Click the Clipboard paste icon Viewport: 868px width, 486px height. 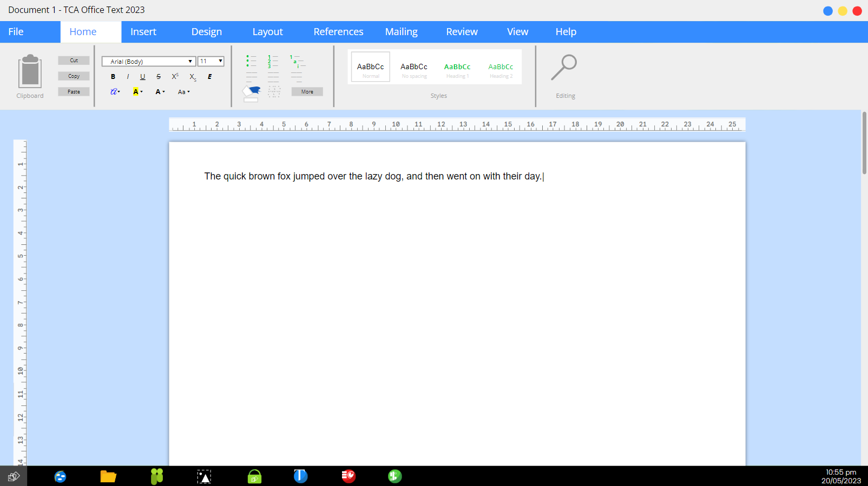[x=30, y=71]
